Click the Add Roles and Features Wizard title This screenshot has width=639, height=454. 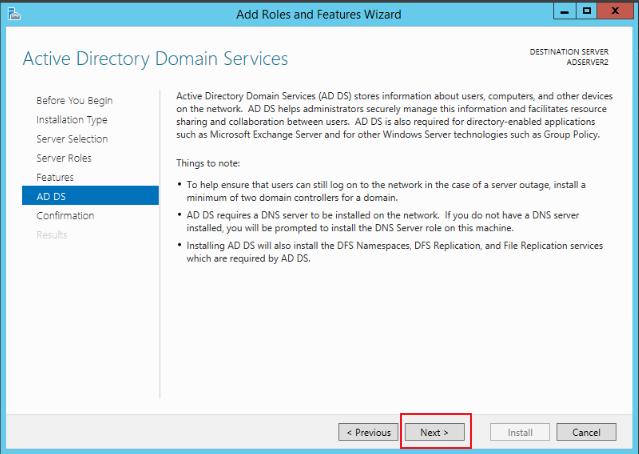(319, 14)
